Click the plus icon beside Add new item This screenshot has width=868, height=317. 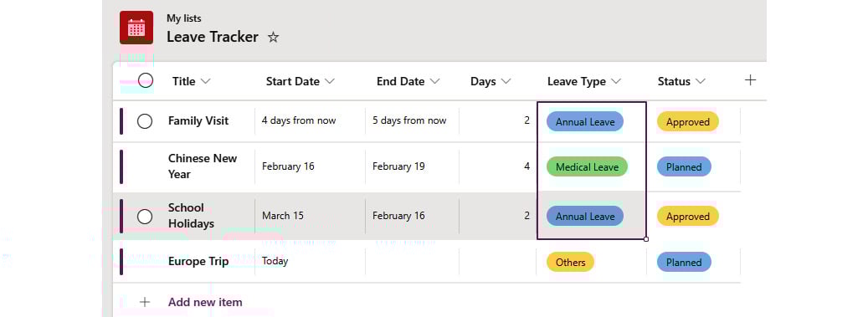pyautogui.click(x=145, y=302)
